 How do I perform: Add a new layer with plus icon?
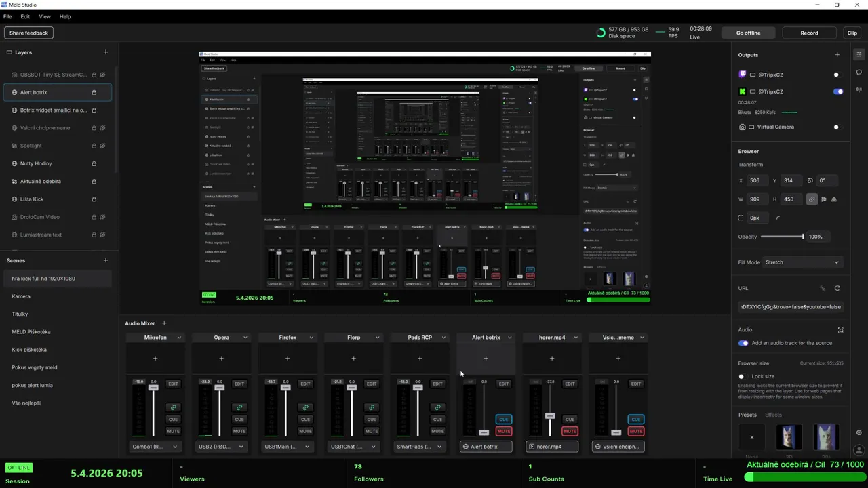click(105, 52)
